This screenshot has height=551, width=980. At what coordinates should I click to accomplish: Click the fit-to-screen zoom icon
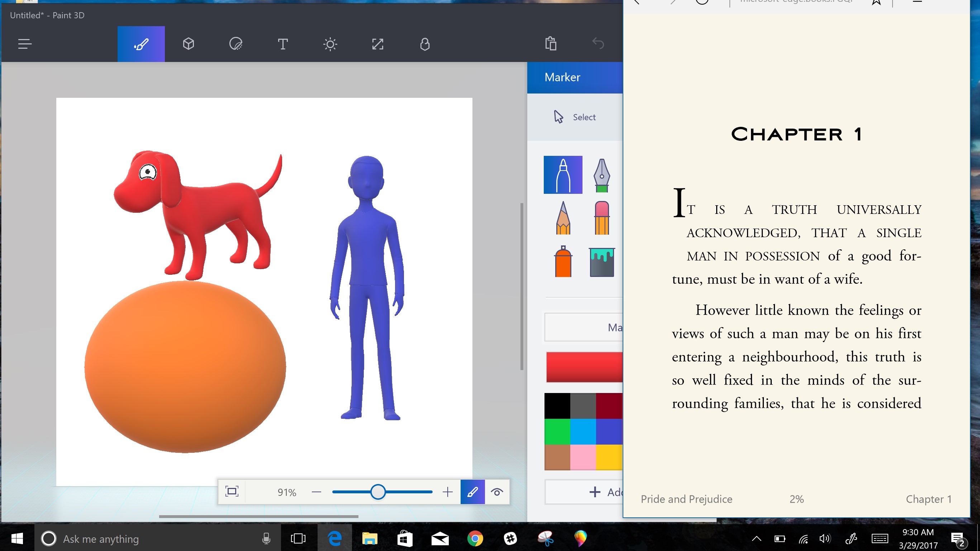tap(232, 492)
